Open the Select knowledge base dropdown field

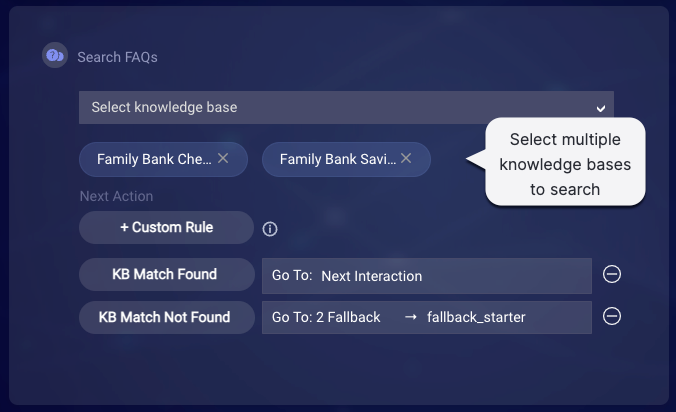[x=346, y=107]
